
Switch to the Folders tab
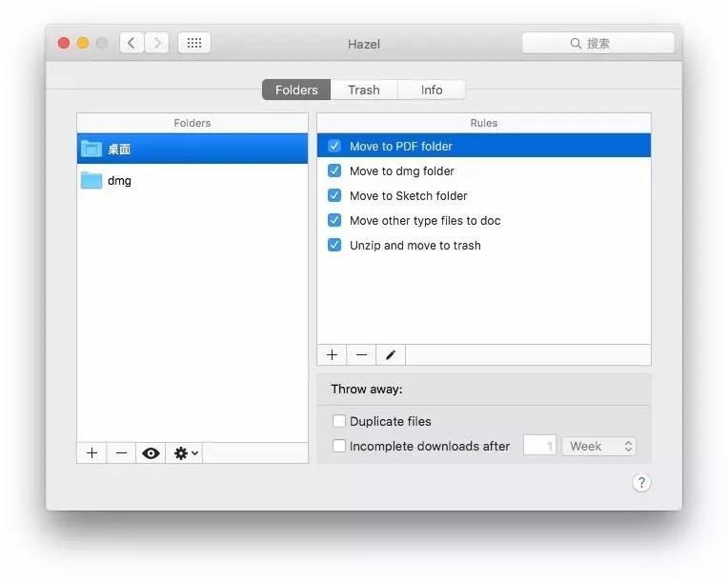pyautogui.click(x=296, y=90)
